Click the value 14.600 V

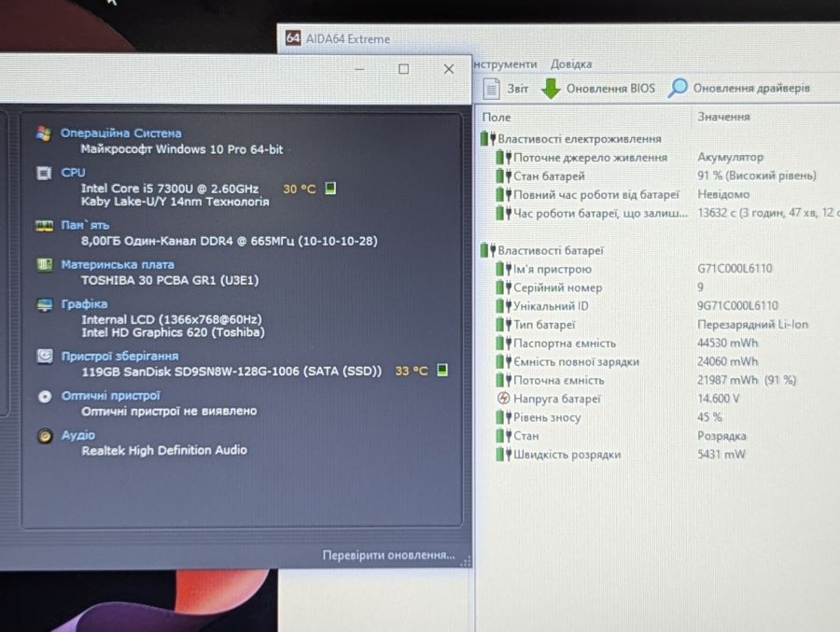[x=719, y=399]
